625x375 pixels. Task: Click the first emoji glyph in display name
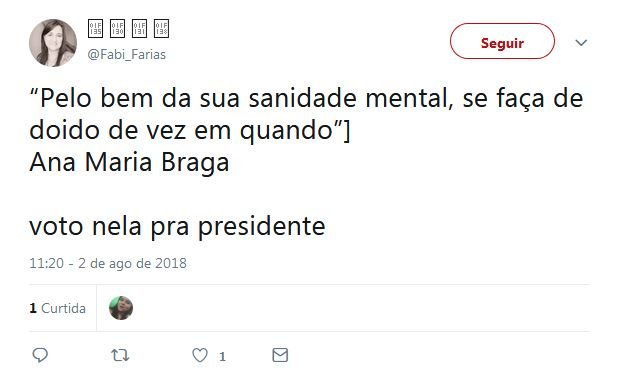(x=95, y=28)
